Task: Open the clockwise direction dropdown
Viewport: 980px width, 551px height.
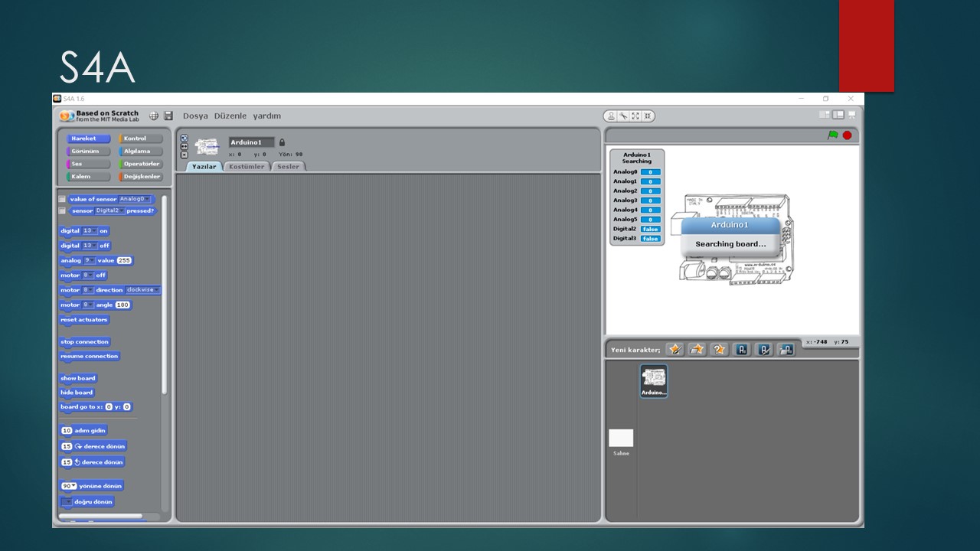Action: click(142, 290)
